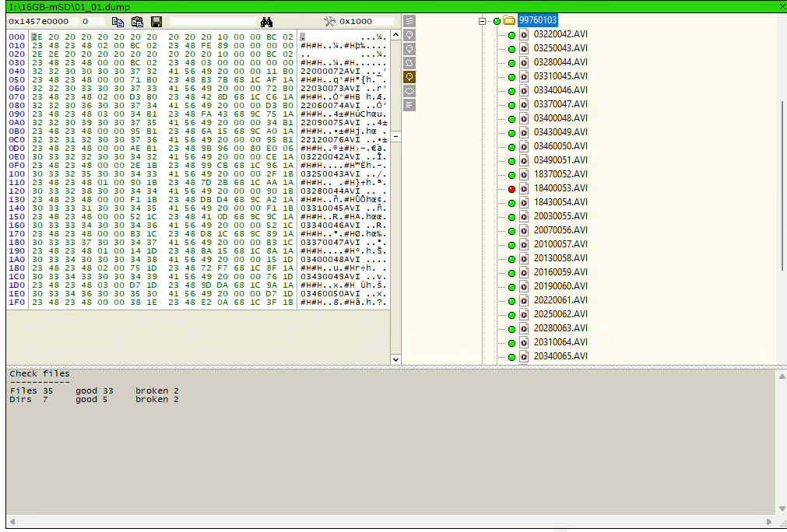Click the text-lines icon at the bottom of the vertical toolbar
Image resolution: width=787 pixels, height=532 pixels.
409,105
